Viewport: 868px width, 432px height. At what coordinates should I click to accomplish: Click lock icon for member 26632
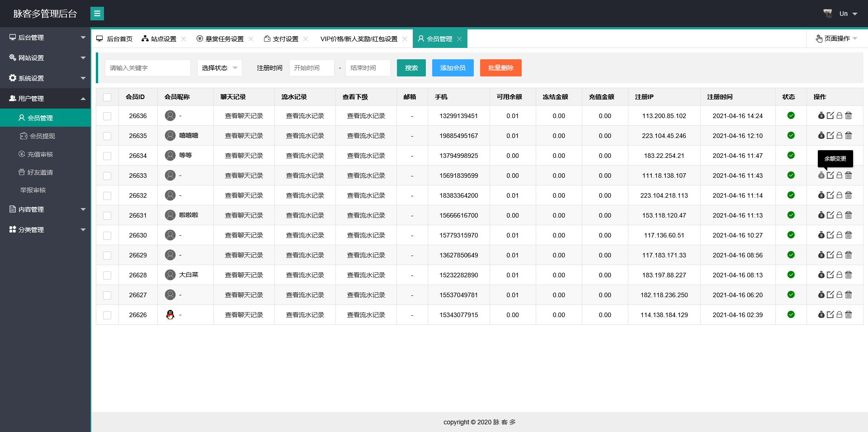pyautogui.click(x=839, y=195)
